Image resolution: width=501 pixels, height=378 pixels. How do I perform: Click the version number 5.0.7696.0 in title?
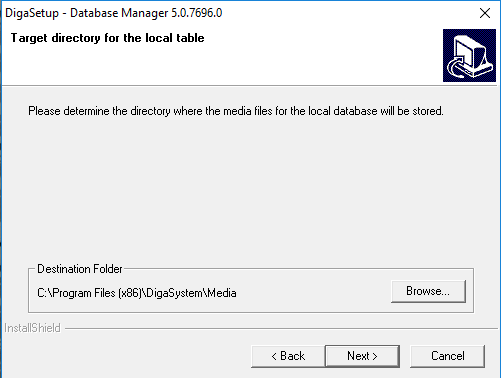(x=197, y=13)
